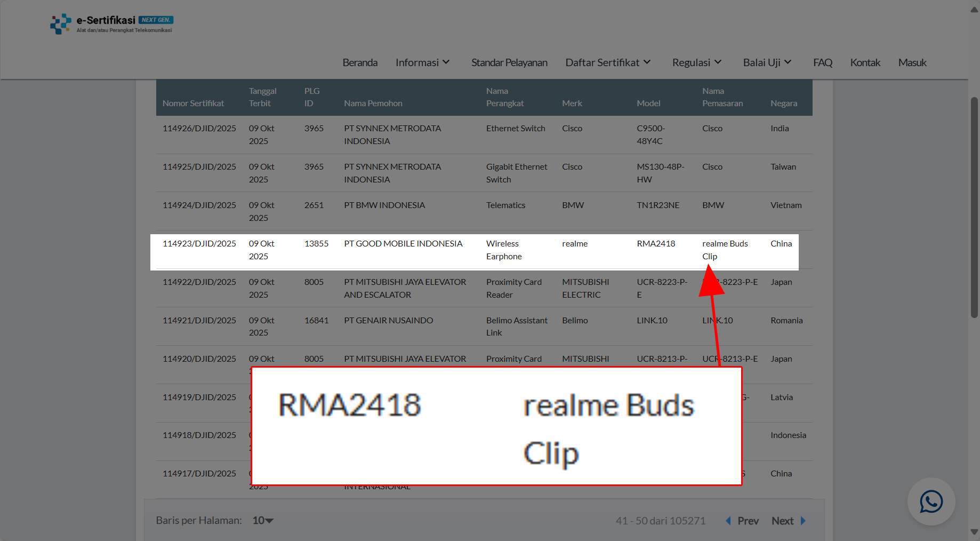
Task: Click the vertical scrollbar thumb
Action: pyautogui.click(x=974, y=208)
